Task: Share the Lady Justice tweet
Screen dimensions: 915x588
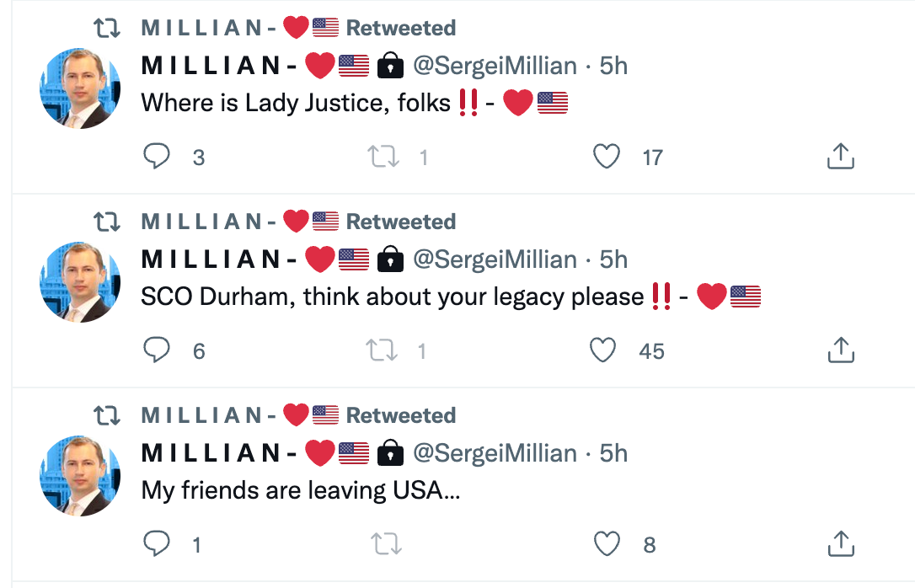Action: coord(841,157)
